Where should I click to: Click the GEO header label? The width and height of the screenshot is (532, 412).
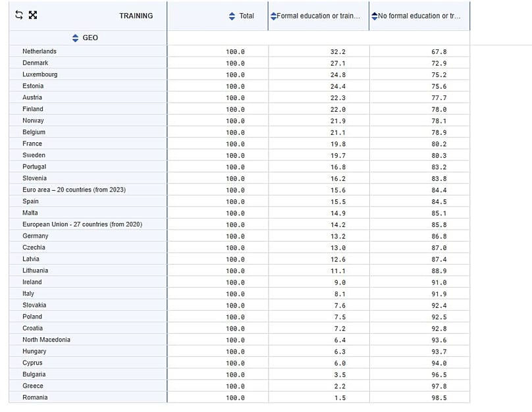[90, 38]
